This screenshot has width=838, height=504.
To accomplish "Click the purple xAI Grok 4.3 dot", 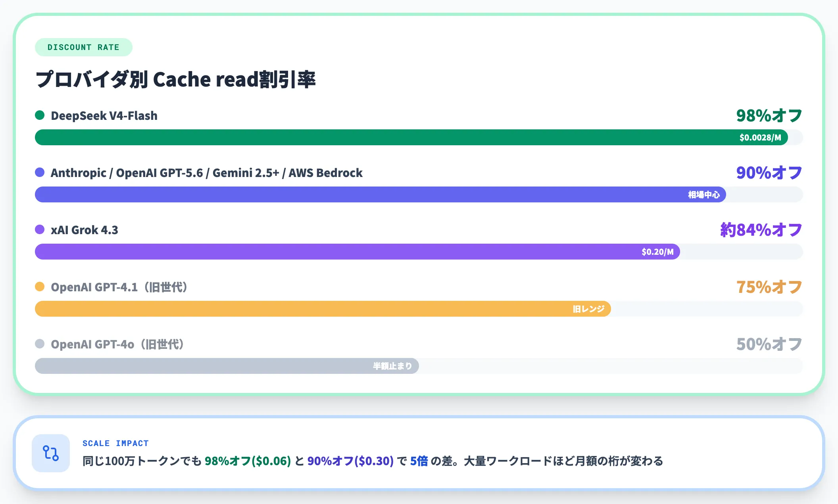I will pos(40,229).
